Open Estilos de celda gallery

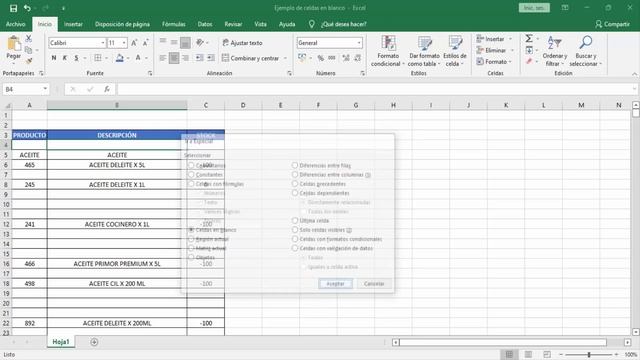pyautogui.click(x=455, y=51)
